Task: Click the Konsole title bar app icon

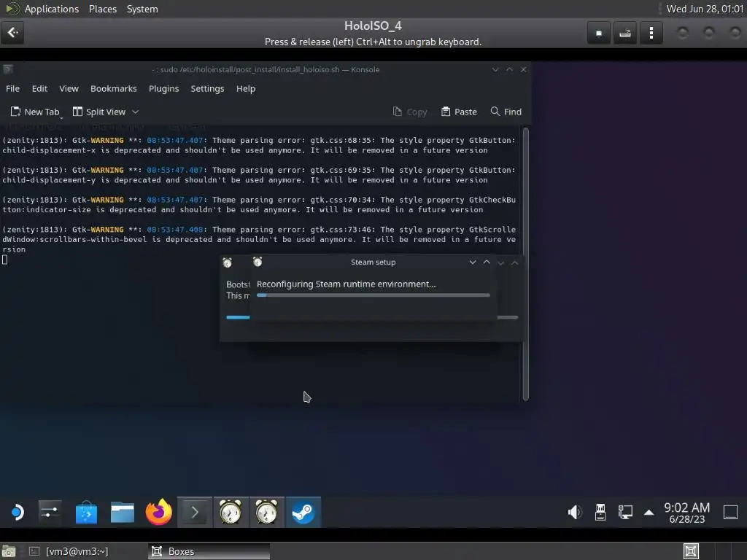Action: pyautogui.click(x=7, y=69)
